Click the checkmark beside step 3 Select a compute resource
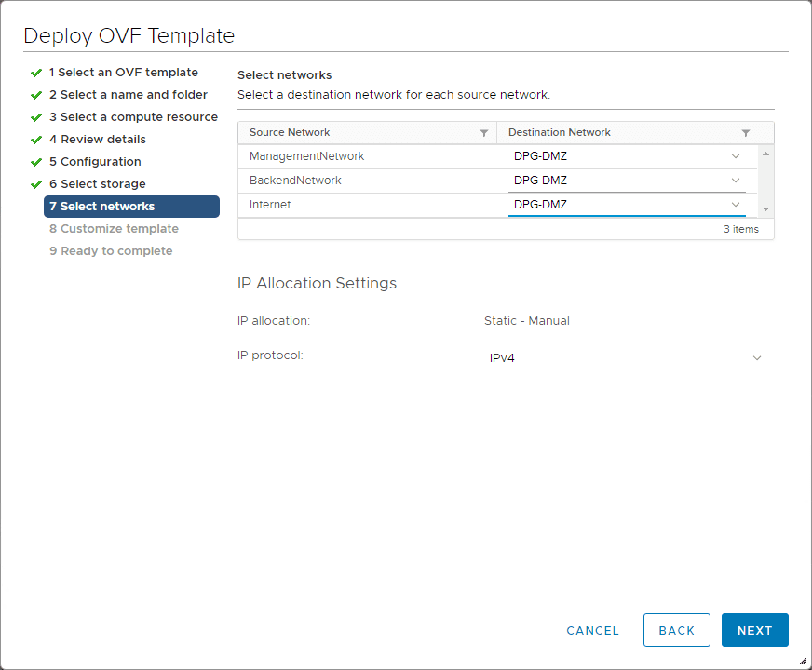812x670 pixels. pos(37,116)
